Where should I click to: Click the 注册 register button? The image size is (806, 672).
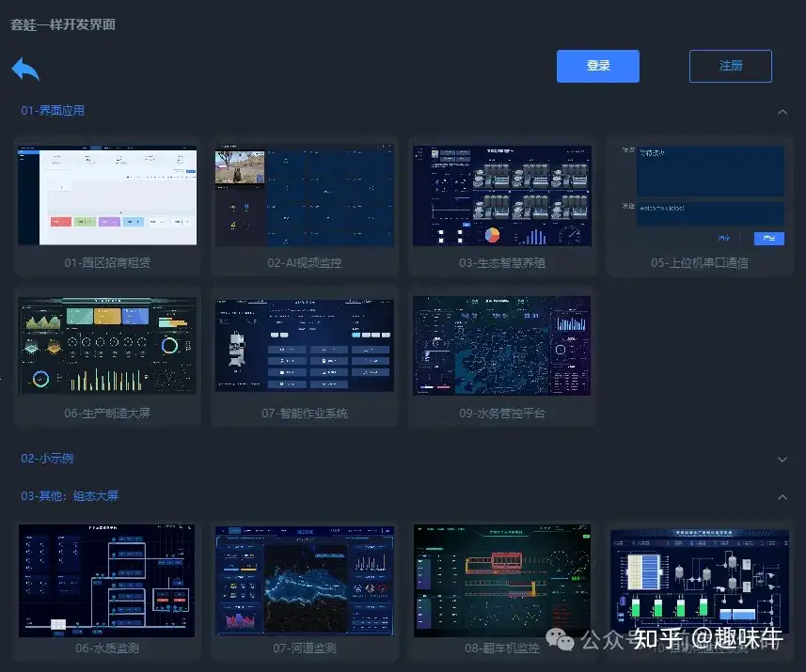pyautogui.click(x=731, y=66)
